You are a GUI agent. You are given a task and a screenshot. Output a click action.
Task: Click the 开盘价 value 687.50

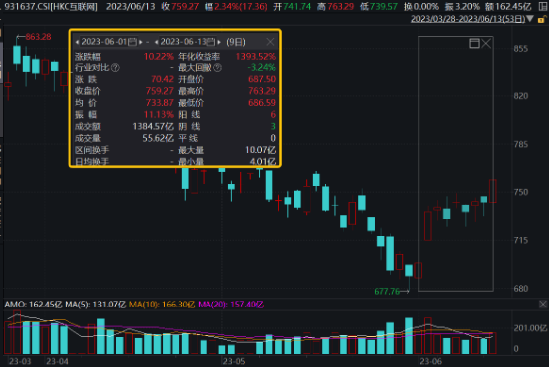click(262, 79)
